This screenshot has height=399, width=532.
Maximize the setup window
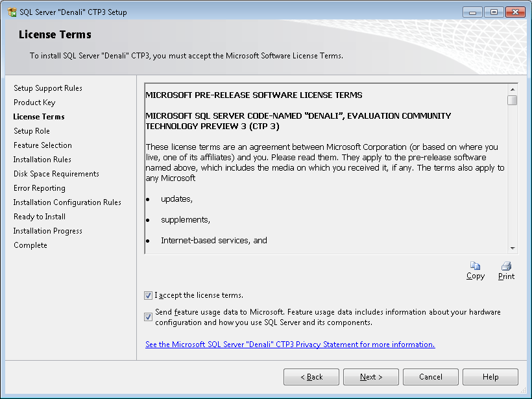coord(494,12)
